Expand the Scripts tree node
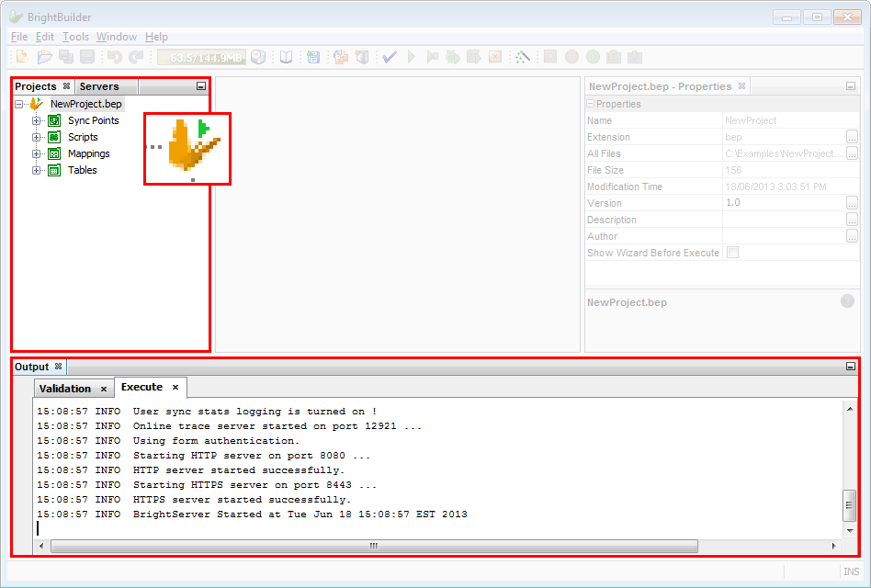The image size is (871, 588). click(37, 137)
